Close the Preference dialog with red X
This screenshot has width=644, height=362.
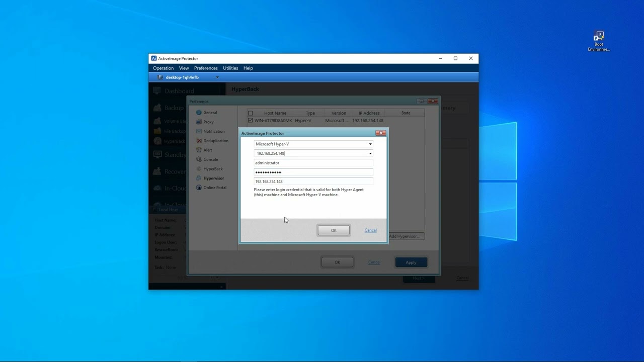coord(433,101)
